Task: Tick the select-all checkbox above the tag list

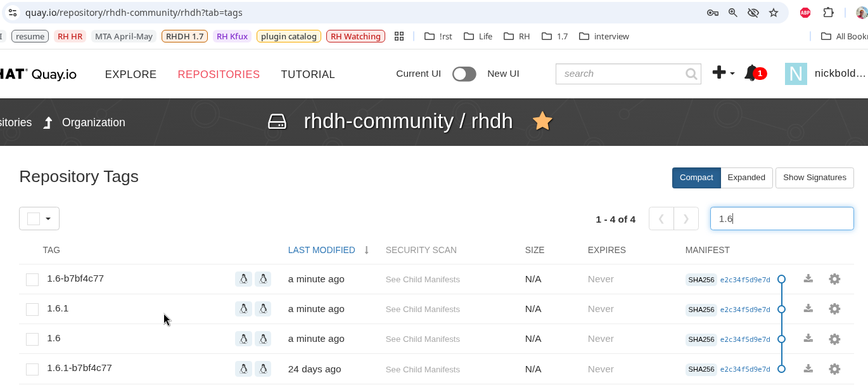Action: point(34,218)
